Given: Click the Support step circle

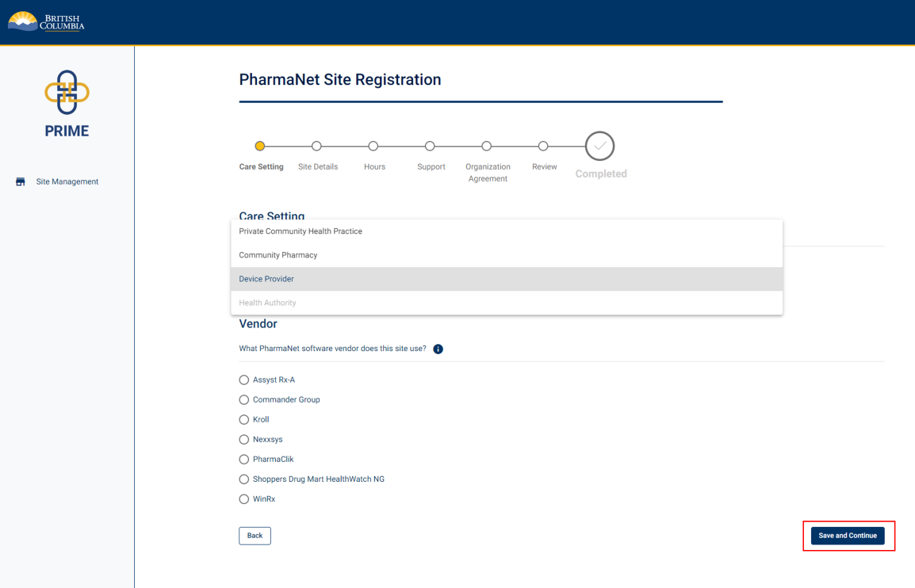Looking at the screenshot, I should pos(431,146).
